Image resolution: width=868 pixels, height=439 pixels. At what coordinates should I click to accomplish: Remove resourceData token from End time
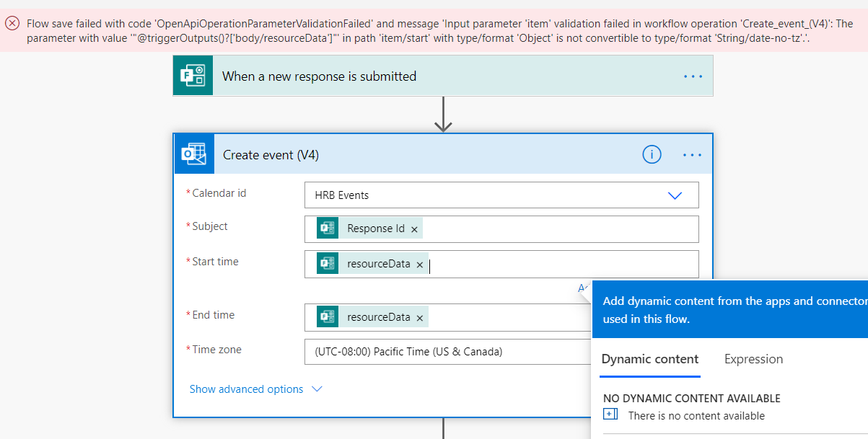click(x=419, y=318)
